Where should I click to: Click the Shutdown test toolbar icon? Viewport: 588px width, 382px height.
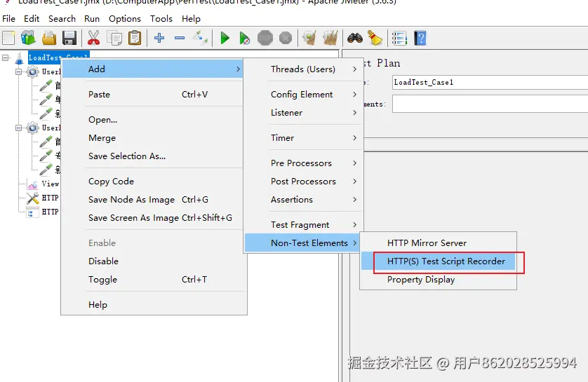(286, 38)
